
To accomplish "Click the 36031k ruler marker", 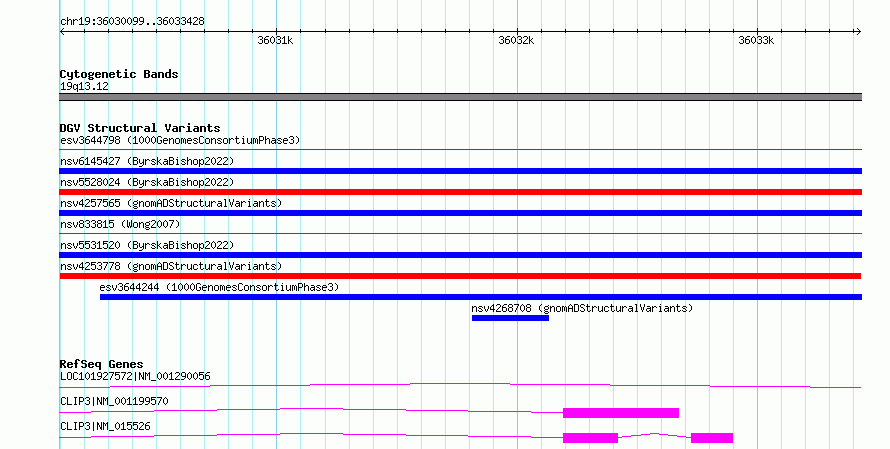I will 275,40.
